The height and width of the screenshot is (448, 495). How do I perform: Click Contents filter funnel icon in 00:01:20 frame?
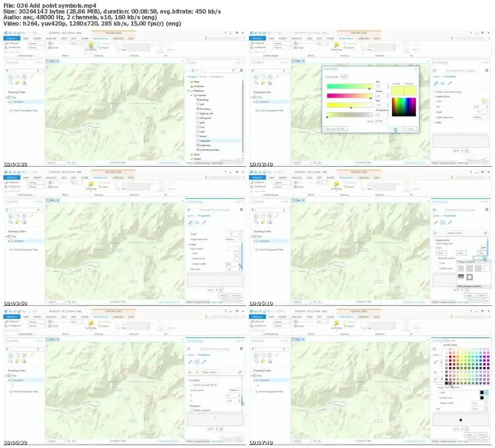click(7, 71)
